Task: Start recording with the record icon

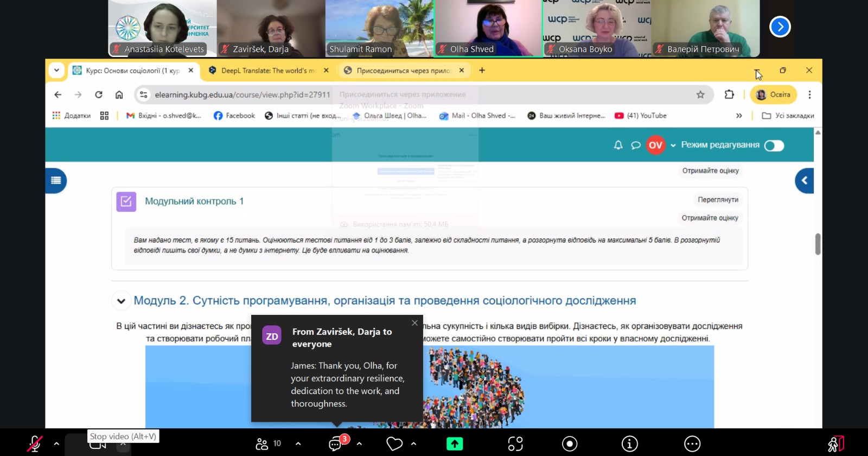Action: pos(569,444)
